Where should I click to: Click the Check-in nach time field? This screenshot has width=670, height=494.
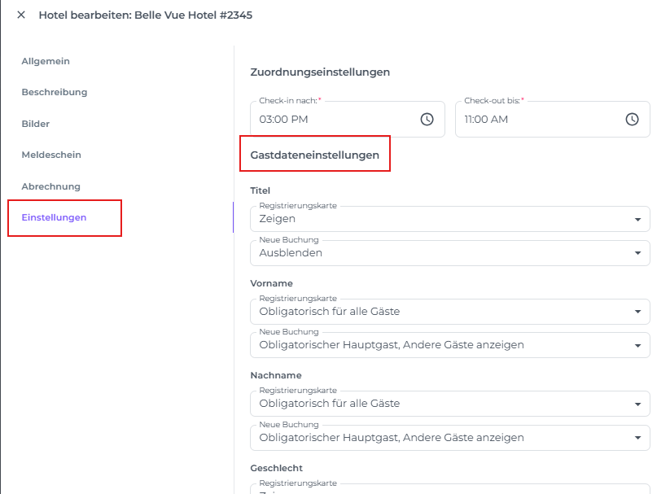click(x=335, y=119)
